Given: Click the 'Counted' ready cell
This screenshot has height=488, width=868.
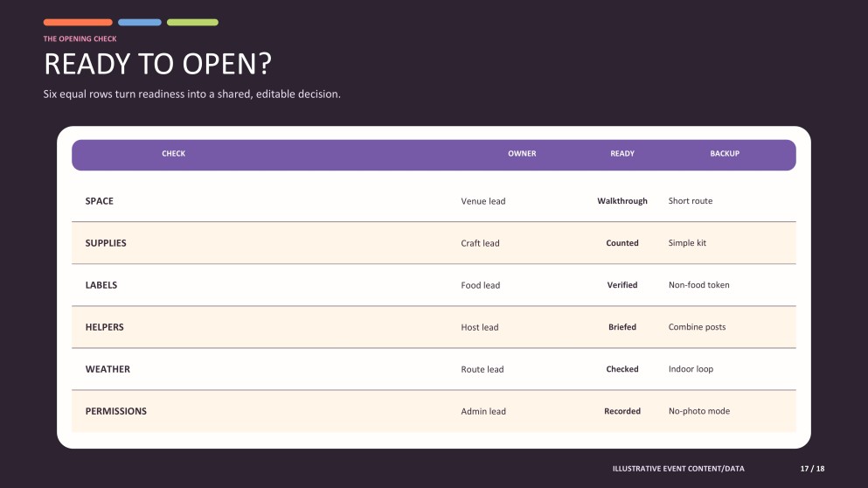Looking at the screenshot, I should [622, 243].
